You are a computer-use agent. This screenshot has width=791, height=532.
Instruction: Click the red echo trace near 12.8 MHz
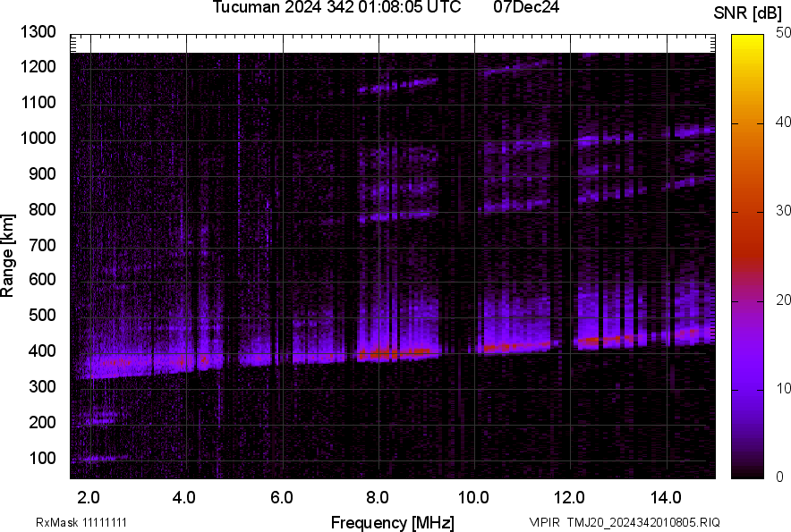tap(606, 340)
